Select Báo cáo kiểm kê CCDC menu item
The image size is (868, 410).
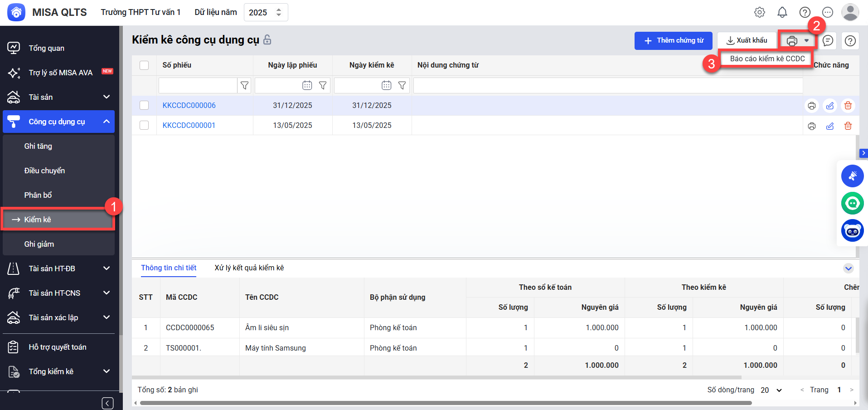[767, 59]
